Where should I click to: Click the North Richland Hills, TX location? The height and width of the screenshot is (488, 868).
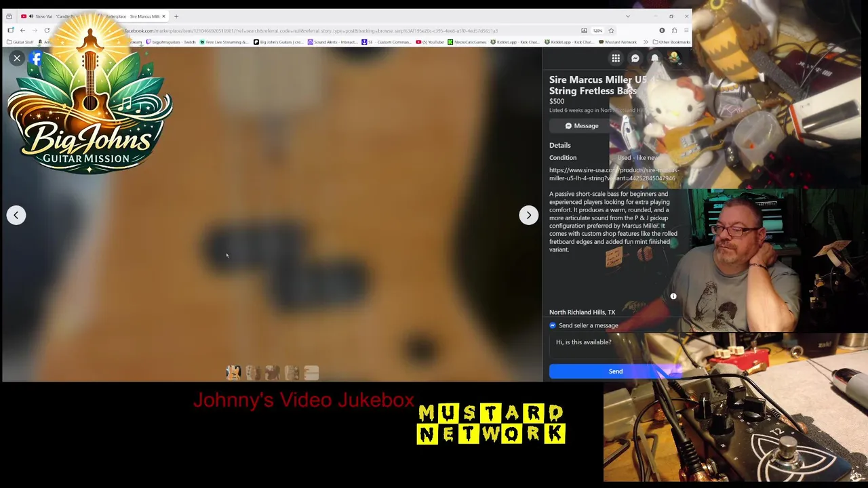coord(582,312)
